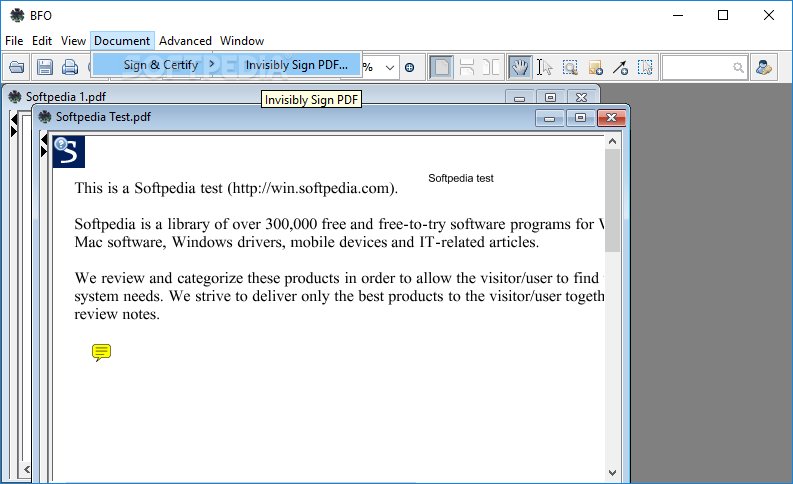Collapse side panel arrow in Softpedia 1.pdf

click(14, 119)
